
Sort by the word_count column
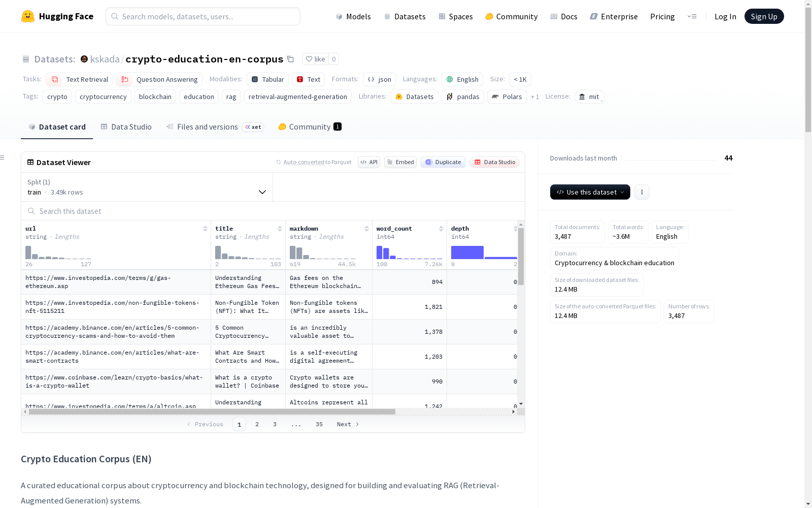coord(441,229)
